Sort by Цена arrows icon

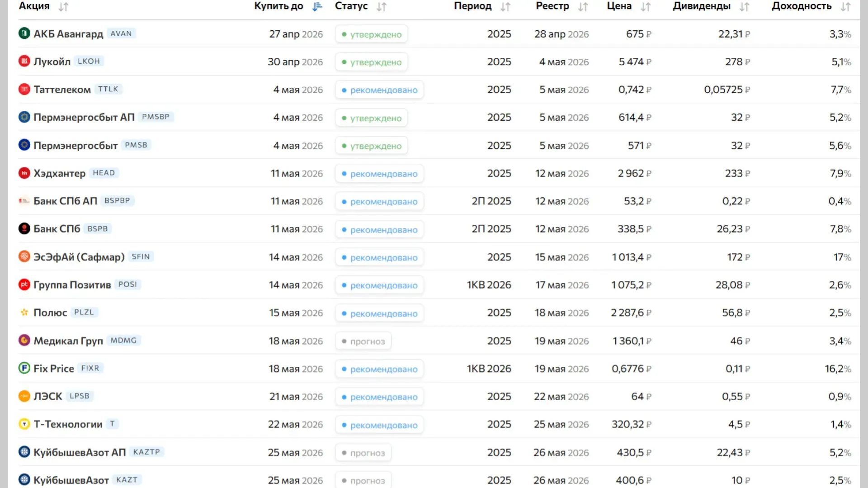click(646, 7)
